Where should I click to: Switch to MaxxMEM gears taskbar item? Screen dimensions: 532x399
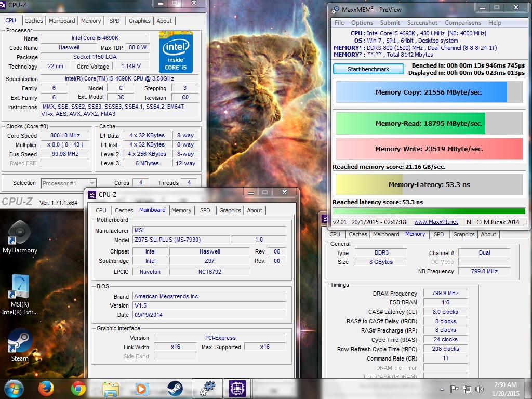click(207, 389)
